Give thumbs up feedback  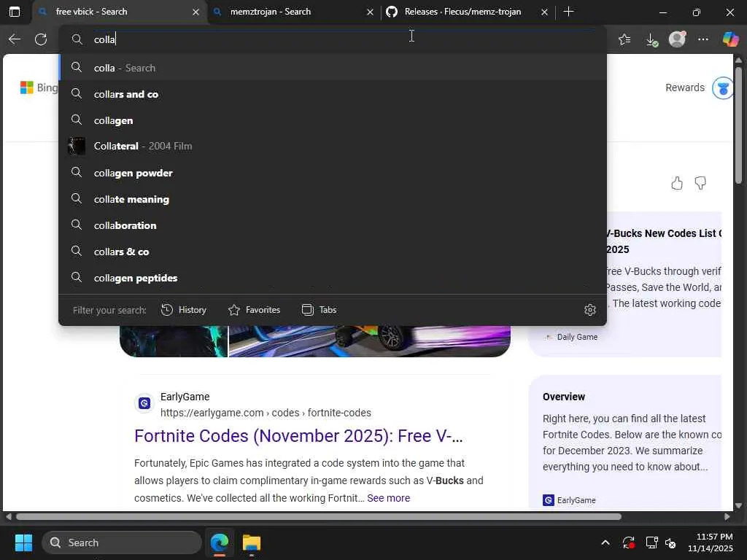click(677, 183)
